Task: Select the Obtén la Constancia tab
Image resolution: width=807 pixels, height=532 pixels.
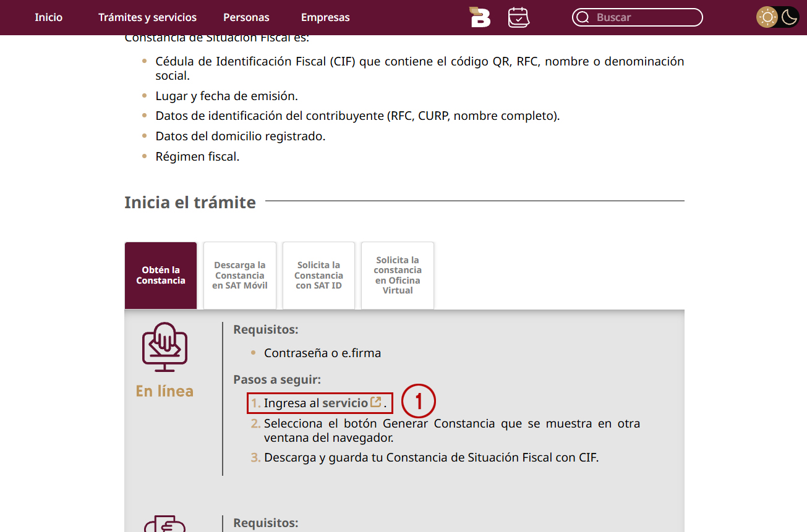Action: coord(161,276)
